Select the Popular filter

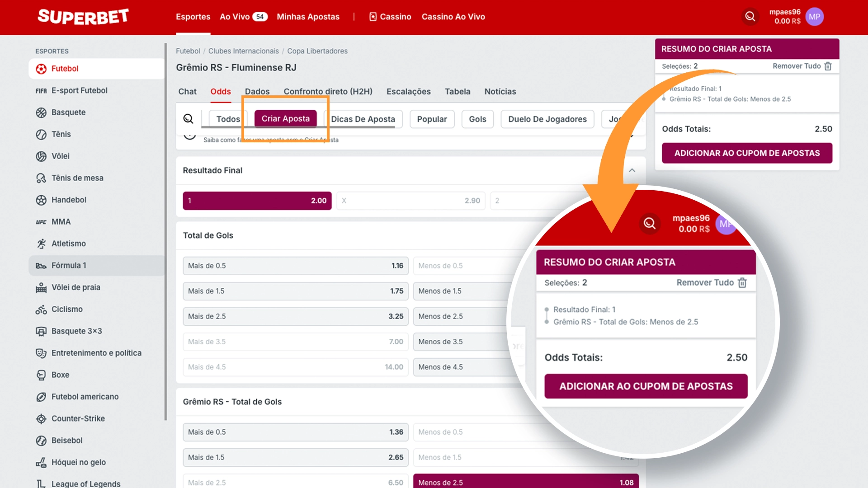[x=432, y=119]
